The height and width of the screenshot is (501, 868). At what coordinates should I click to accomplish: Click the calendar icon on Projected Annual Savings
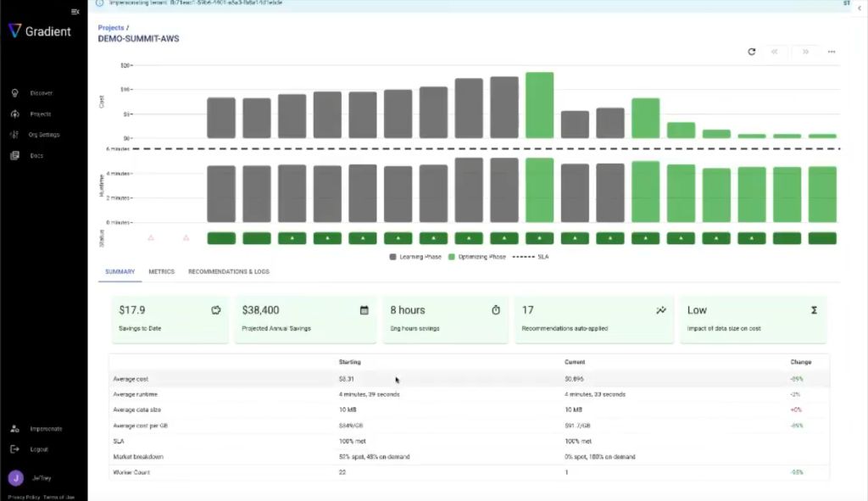pos(364,310)
